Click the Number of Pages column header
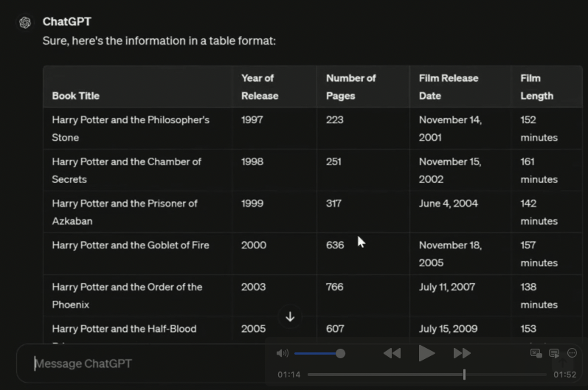This screenshot has height=390, width=588. pos(351,87)
